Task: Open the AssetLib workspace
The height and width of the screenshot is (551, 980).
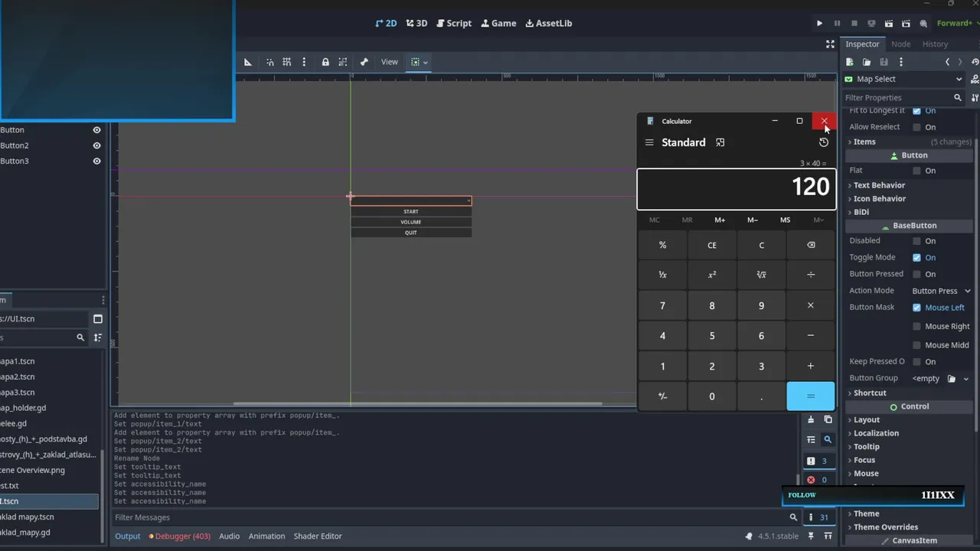Action: 549,24
